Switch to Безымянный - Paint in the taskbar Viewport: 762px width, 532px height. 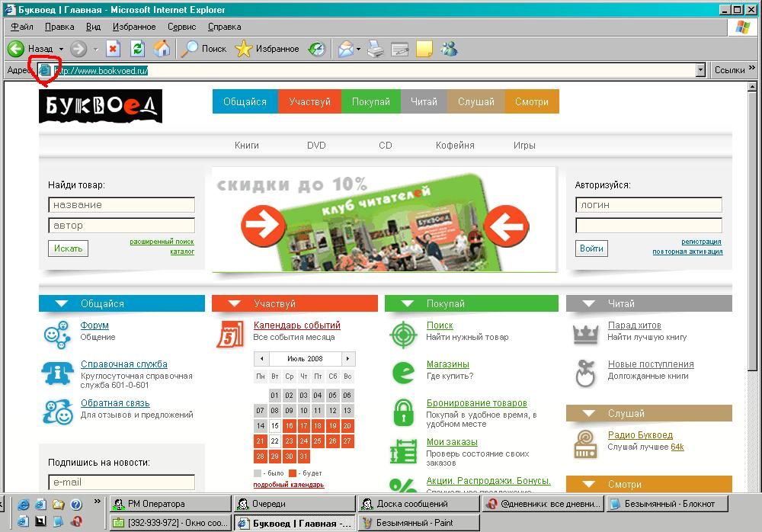pos(419,523)
